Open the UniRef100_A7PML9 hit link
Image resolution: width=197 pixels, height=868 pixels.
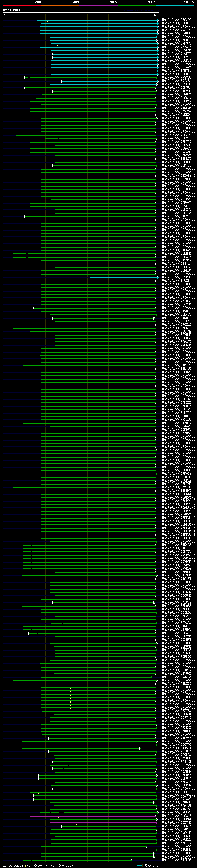[177, 40]
